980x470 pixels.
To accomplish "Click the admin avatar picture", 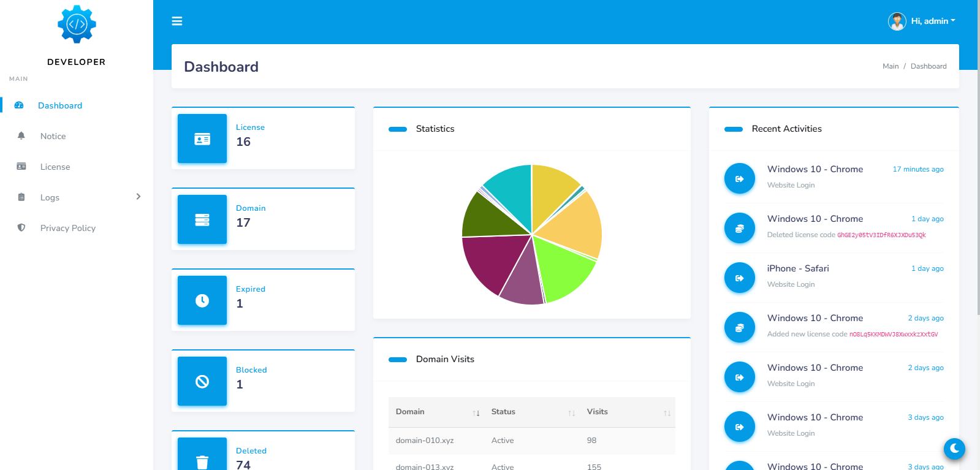I will tap(897, 21).
